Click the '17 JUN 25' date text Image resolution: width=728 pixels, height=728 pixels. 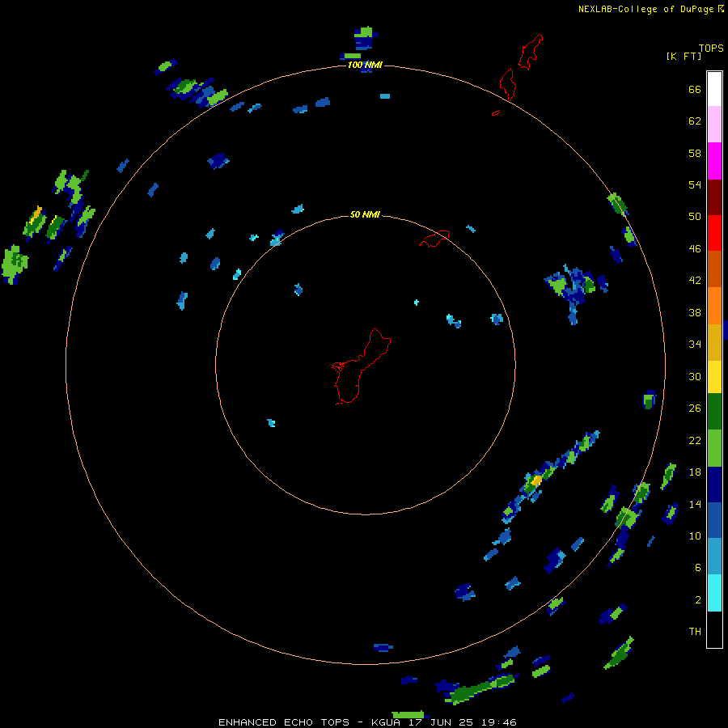(441, 722)
